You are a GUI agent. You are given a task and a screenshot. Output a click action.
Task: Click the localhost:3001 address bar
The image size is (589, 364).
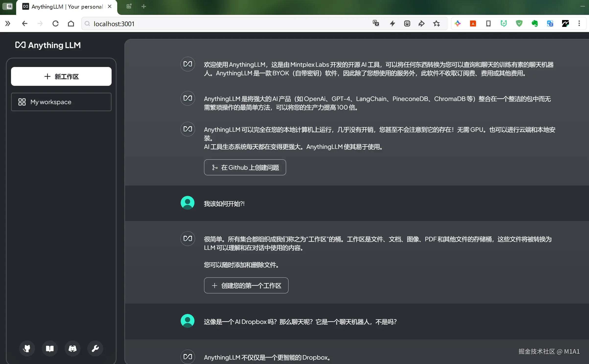[x=220, y=24]
